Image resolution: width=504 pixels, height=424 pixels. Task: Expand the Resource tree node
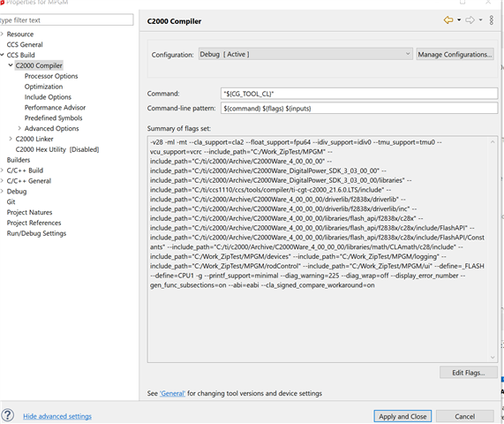(2, 34)
